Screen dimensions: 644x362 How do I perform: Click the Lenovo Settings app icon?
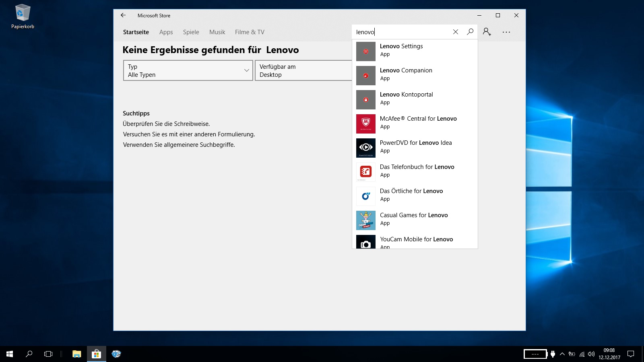coord(366,51)
